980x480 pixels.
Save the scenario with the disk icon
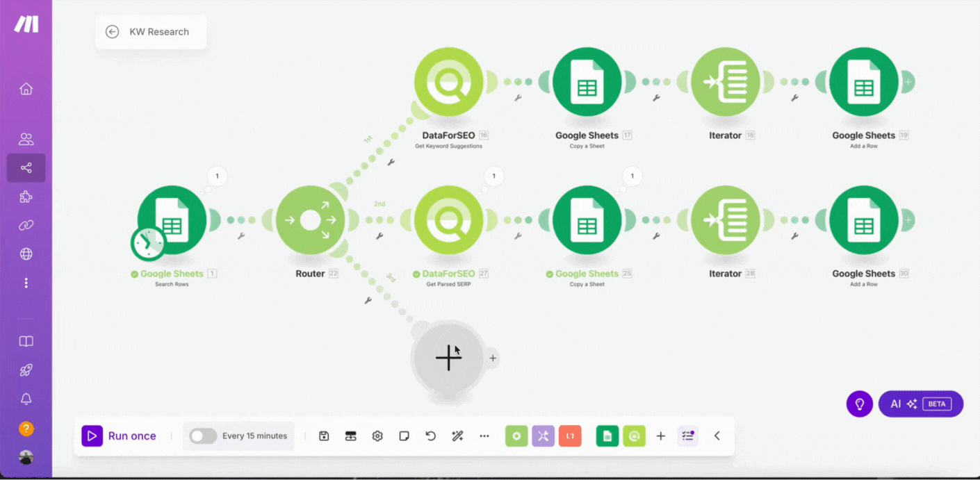click(324, 436)
